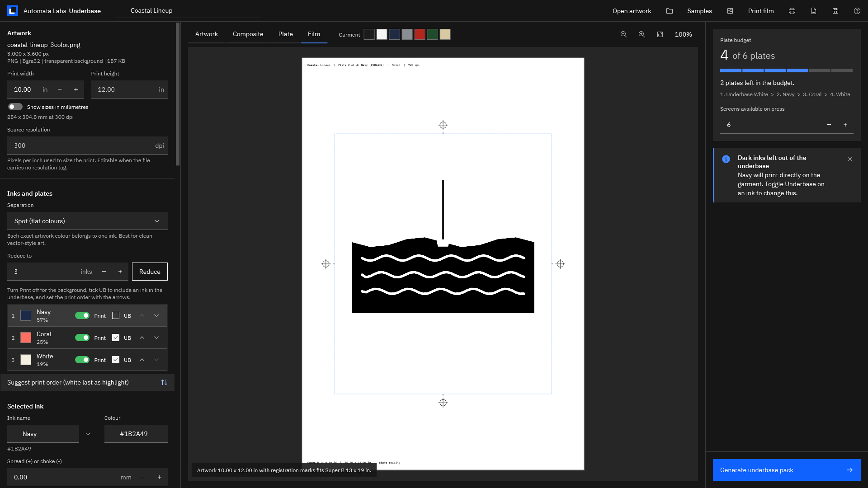Open the help icon in top bar
The image size is (868, 488).
(857, 11)
